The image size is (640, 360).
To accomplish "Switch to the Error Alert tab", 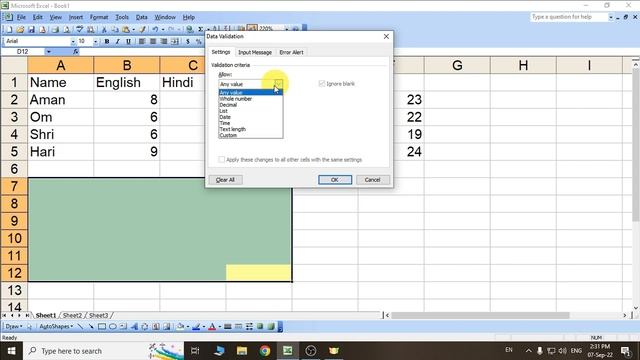I will 291,52.
